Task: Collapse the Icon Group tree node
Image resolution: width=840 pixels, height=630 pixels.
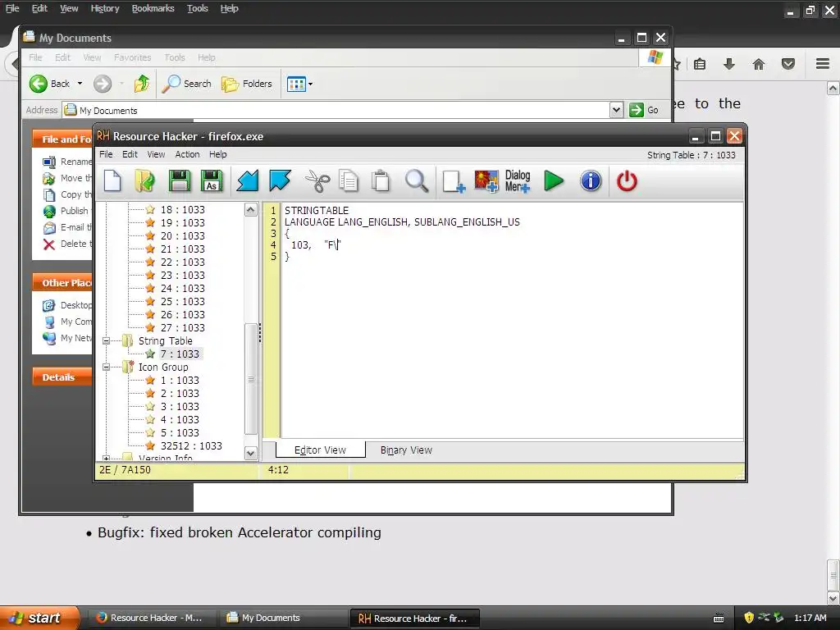Action: (106, 367)
